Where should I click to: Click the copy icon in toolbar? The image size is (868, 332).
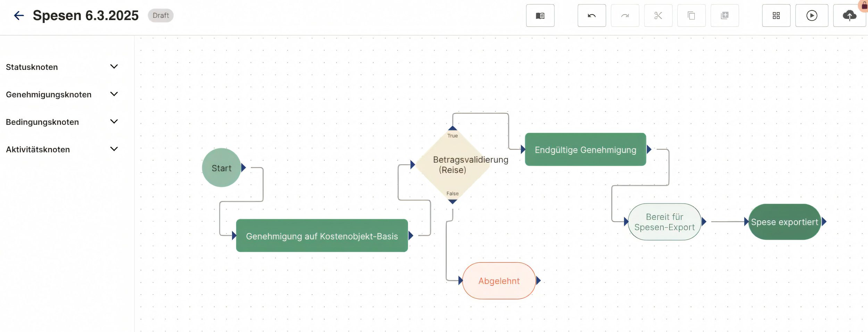691,16
